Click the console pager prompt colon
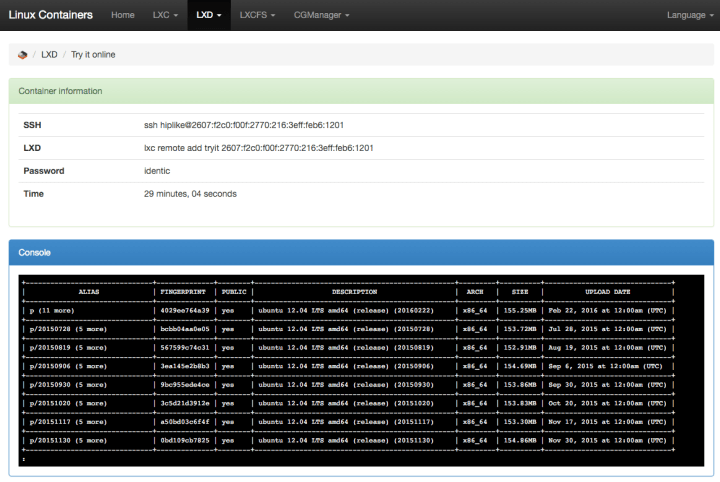The width and height of the screenshot is (720, 482). (x=24, y=459)
